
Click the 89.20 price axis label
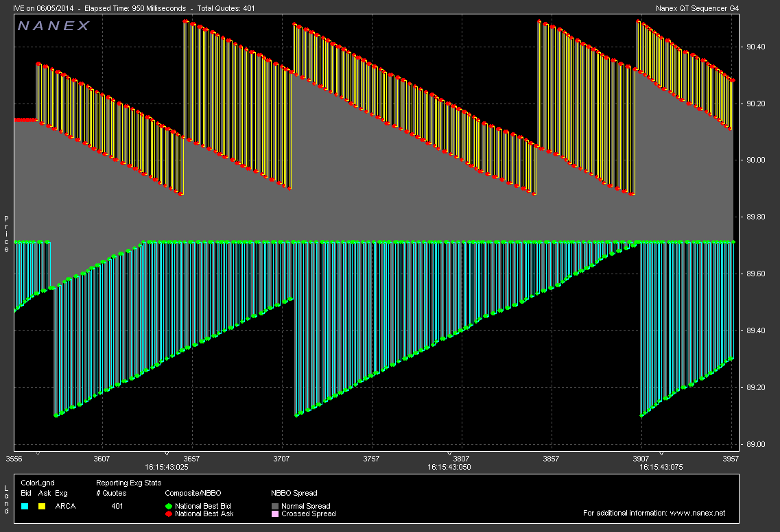click(x=755, y=387)
